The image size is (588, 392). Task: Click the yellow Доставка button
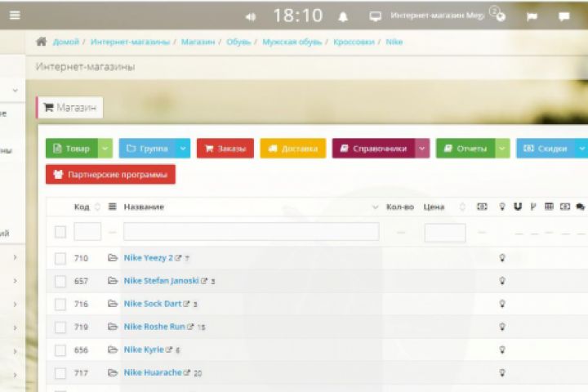293,149
